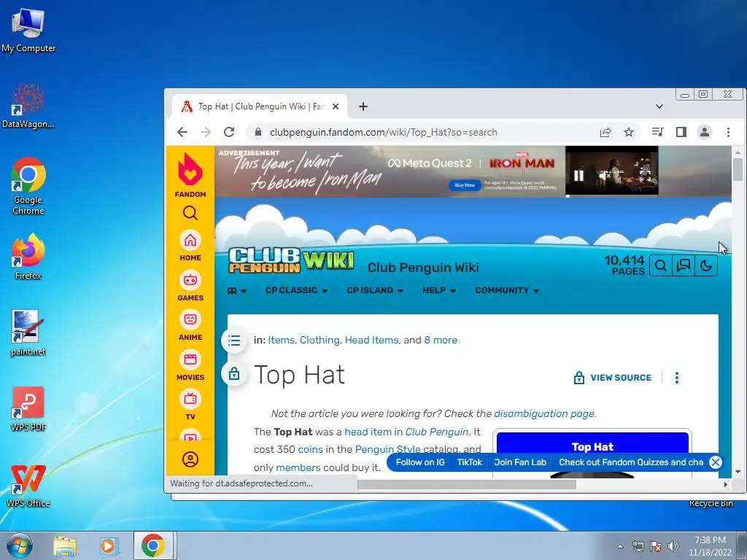Expand the CP ISLAND menu
The height and width of the screenshot is (560, 747).
pyautogui.click(x=375, y=290)
